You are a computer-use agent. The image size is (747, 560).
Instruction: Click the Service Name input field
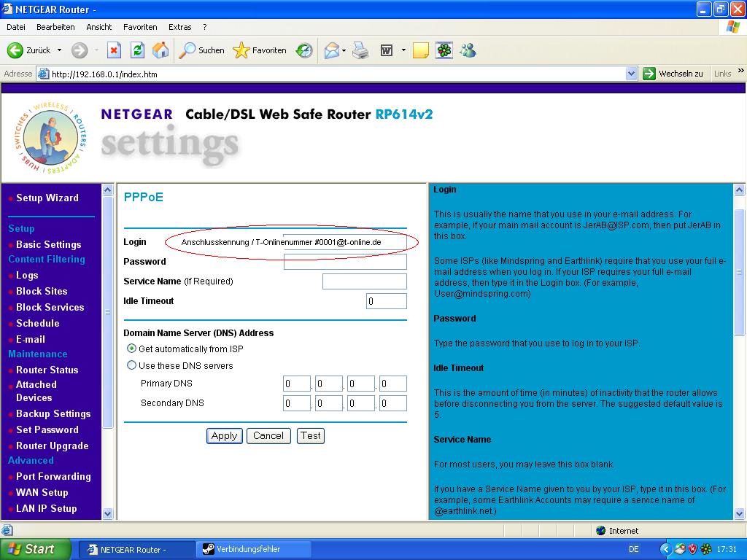coord(365,281)
